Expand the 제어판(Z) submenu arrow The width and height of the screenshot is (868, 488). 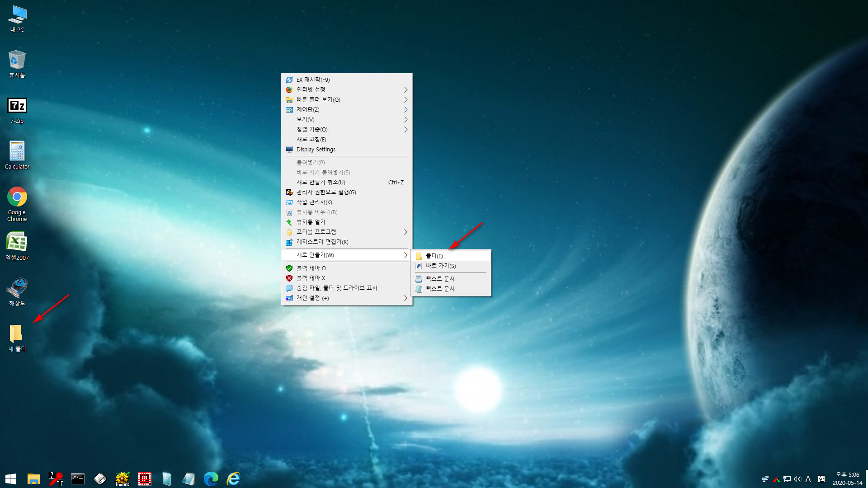[406, 109]
